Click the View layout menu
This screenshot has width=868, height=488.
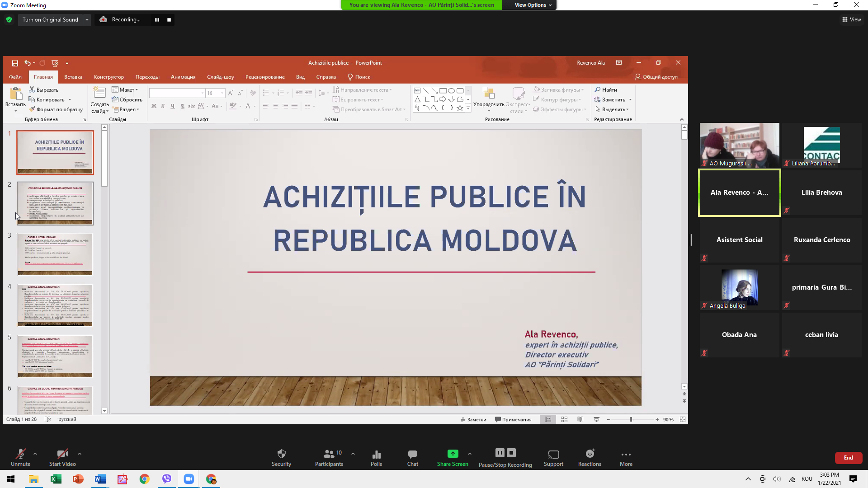click(851, 19)
